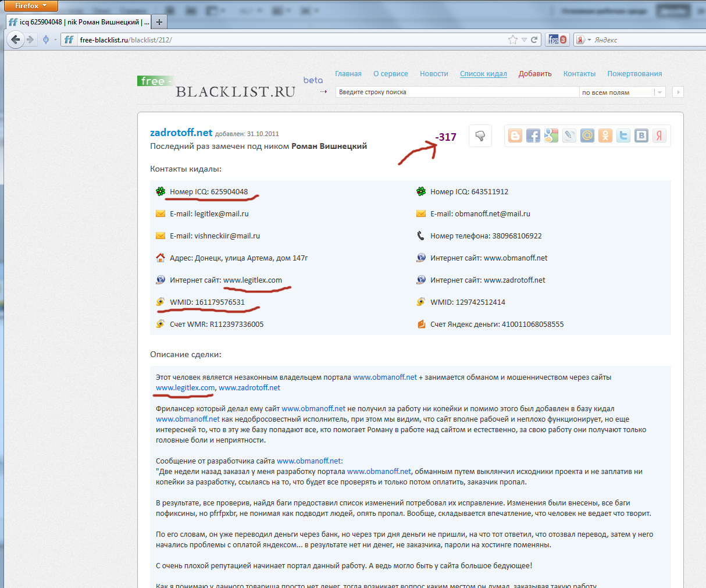Click the 'Контакты кидалы:' section heading

(186, 169)
